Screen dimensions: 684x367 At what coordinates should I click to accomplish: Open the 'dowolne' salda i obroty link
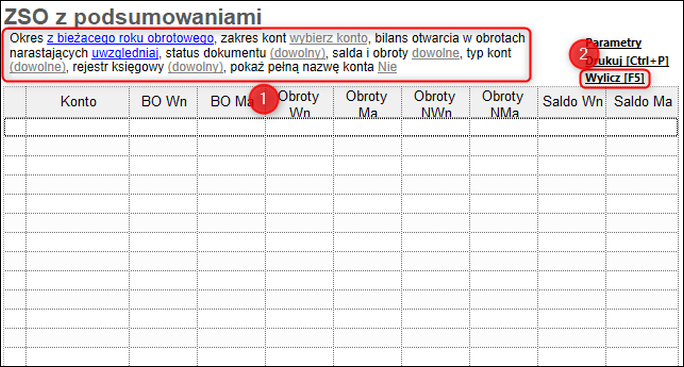(435, 53)
